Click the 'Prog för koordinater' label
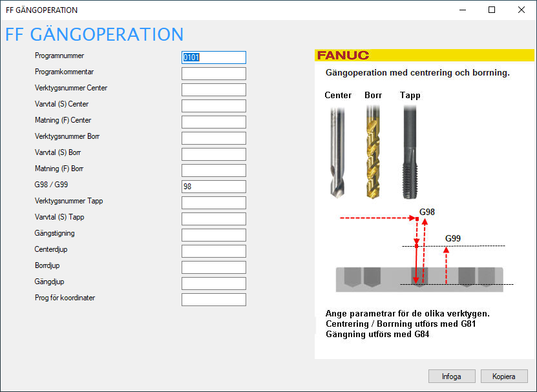The image size is (537, 392). click(x=65, y=298)
